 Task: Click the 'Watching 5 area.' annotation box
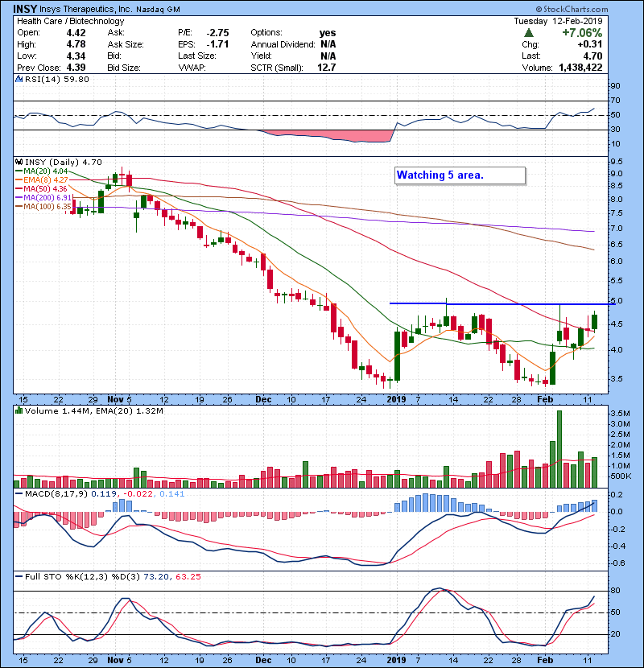tap(460, 175)
